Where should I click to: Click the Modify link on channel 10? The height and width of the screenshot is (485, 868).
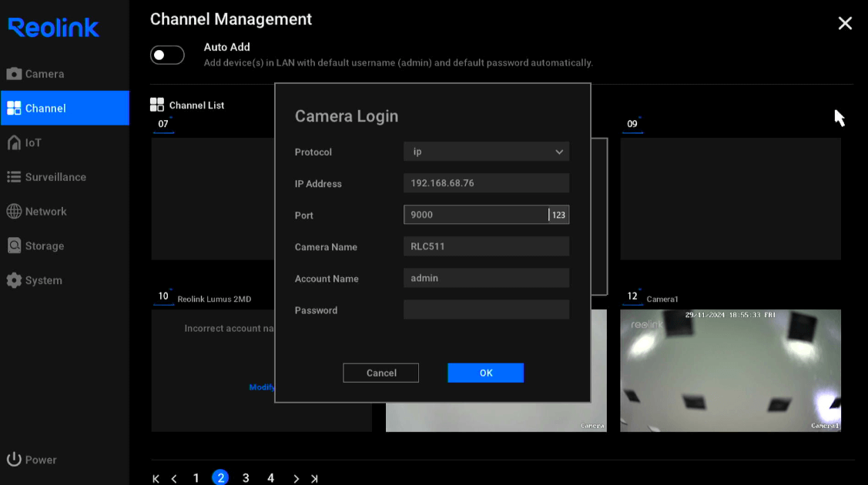[x=262, y=387]
